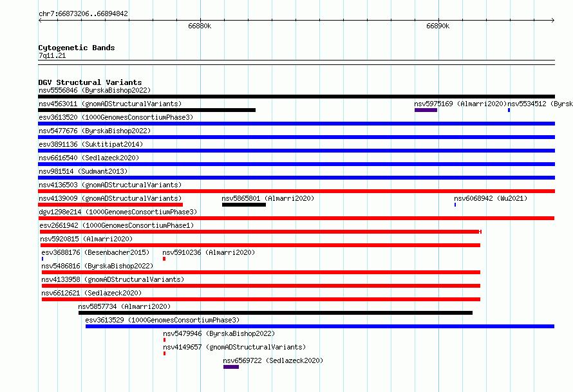The width and height of the screenshot is (573, 392).
Task: Select the red bar under nsv5486816
Action: [261, 272]
